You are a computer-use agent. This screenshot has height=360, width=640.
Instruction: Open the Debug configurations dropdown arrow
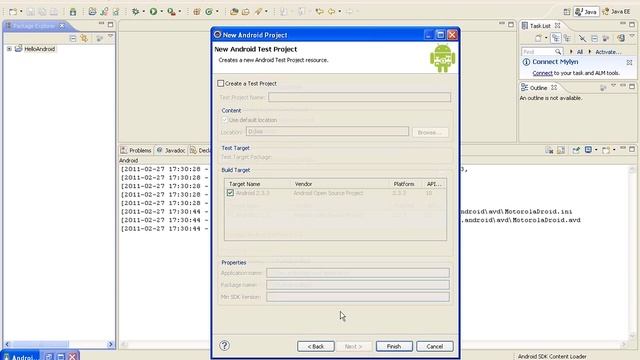[x=143, y=12]
